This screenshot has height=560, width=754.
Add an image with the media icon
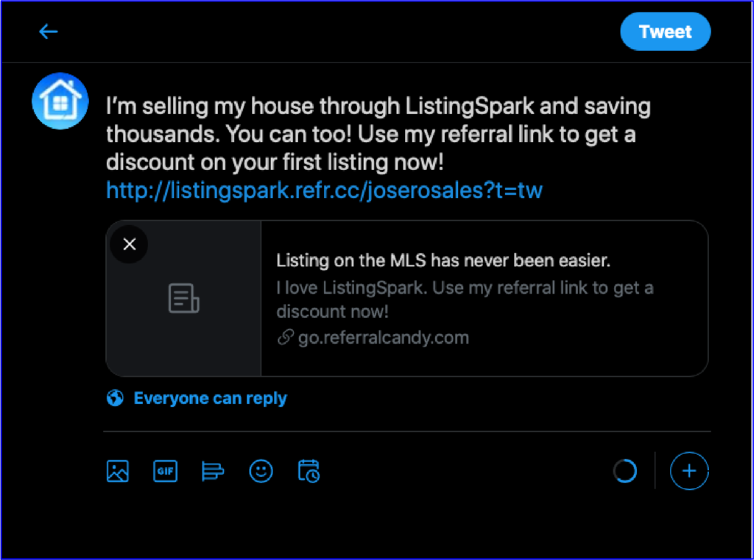pos(117,471)
